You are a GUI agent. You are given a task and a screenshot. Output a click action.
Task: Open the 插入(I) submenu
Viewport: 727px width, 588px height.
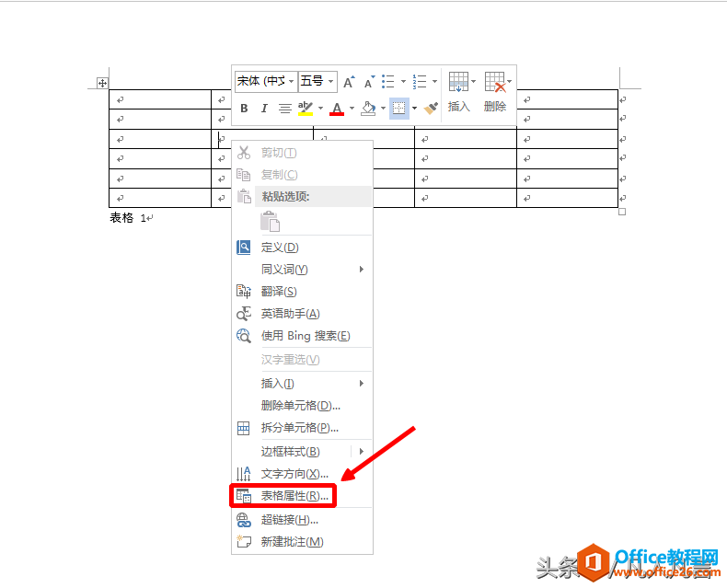302,384
